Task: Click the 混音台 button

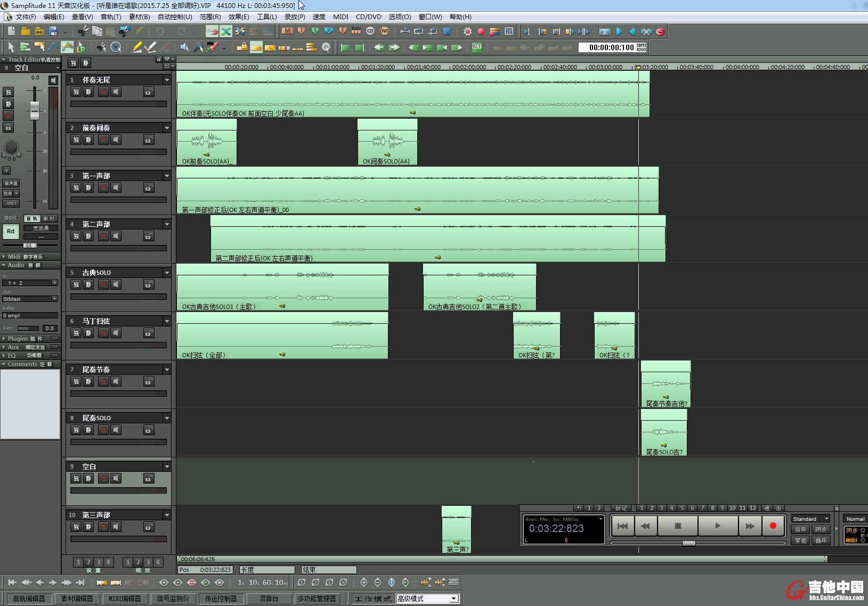Action: [269, 599]
